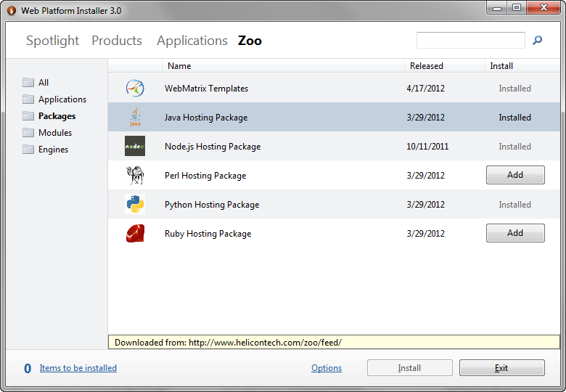566x392 pixels.
Task: Select Modules category in sidebar
Action: [55, 132]
